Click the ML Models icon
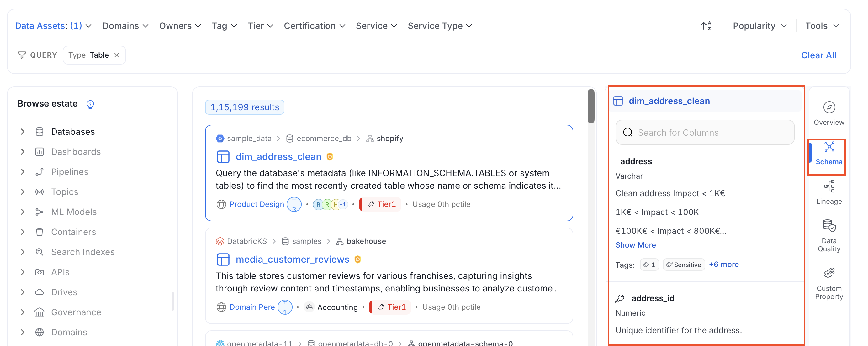868x346 pixels. pyautogui.click(x=40, y=212)
